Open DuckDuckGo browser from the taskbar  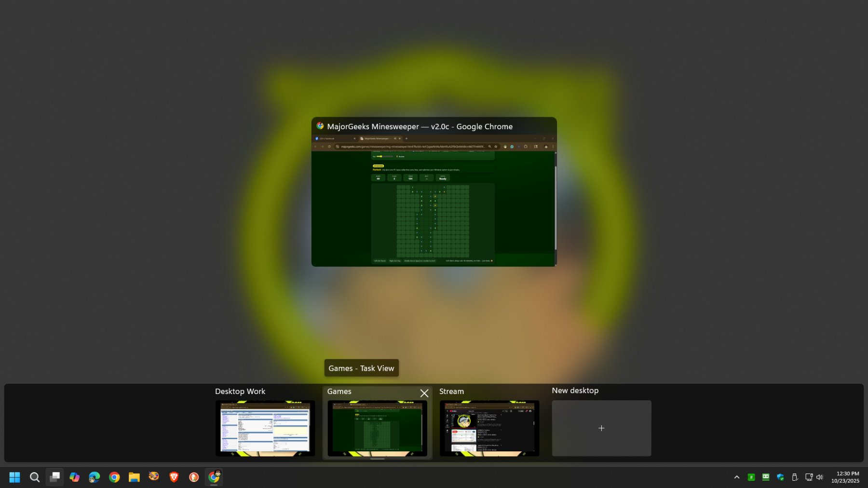[x=194, y=477]
